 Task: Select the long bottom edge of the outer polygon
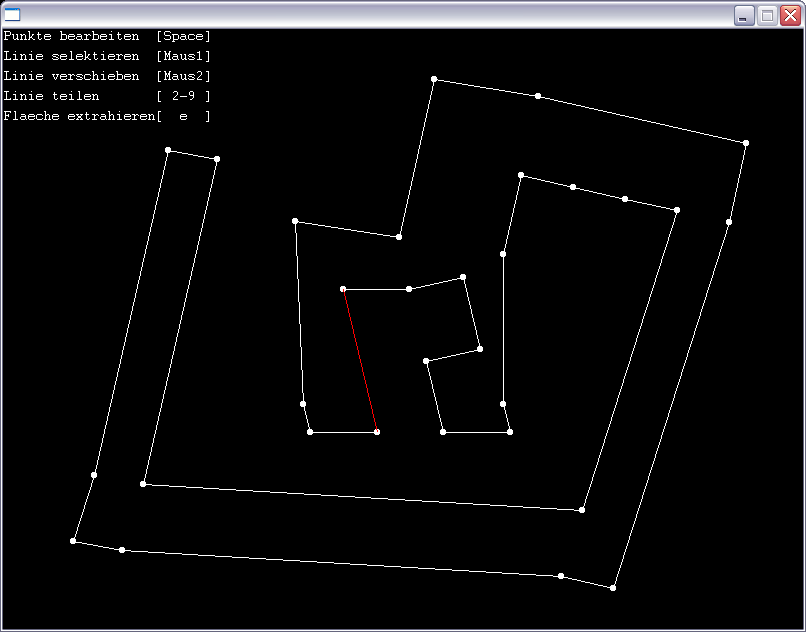(x=341, y=563)
